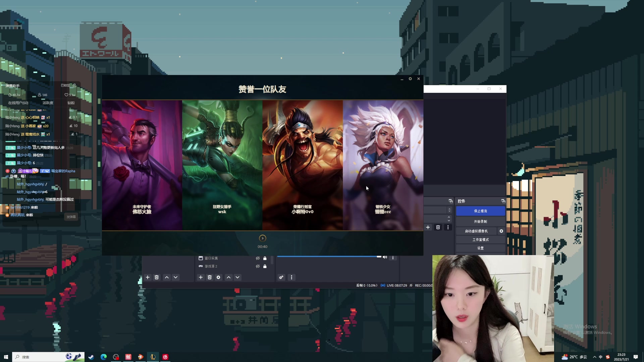Viewport: 644px width, 362px height.
Task: Select the 游戏源 2 source row
Action: pyautogui.click(x=233, y=266)
